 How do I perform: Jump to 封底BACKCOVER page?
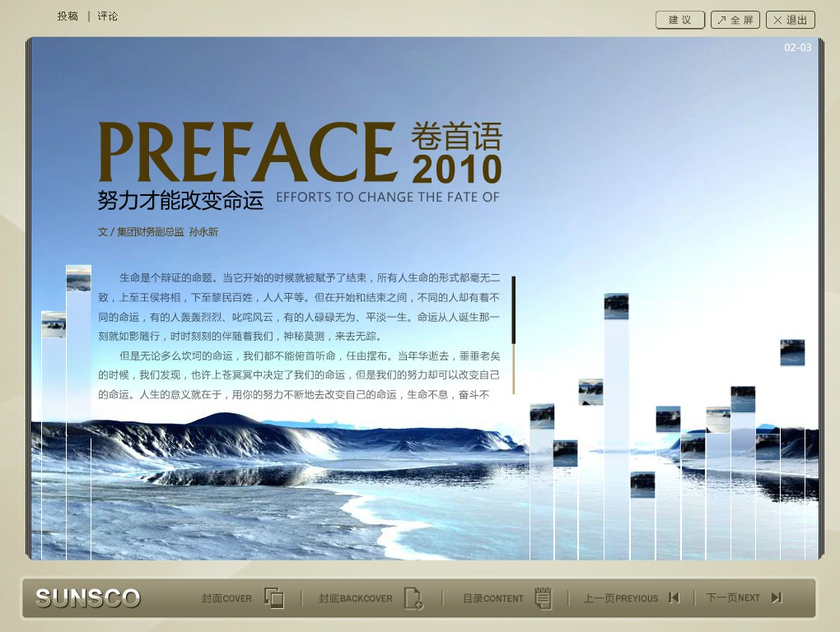(356, 598)
